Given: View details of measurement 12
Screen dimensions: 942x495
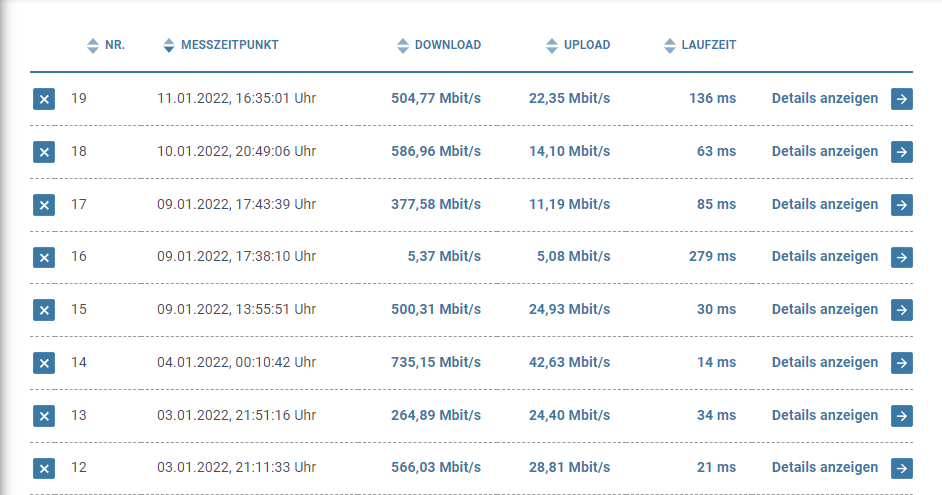Looking at the screenshot, I should tap(825, 467).
